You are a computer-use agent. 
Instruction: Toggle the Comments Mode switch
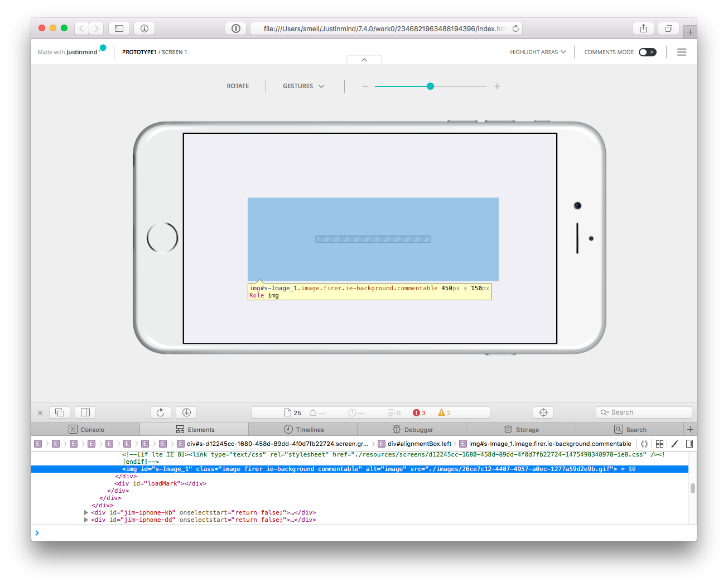click(647, 52)
